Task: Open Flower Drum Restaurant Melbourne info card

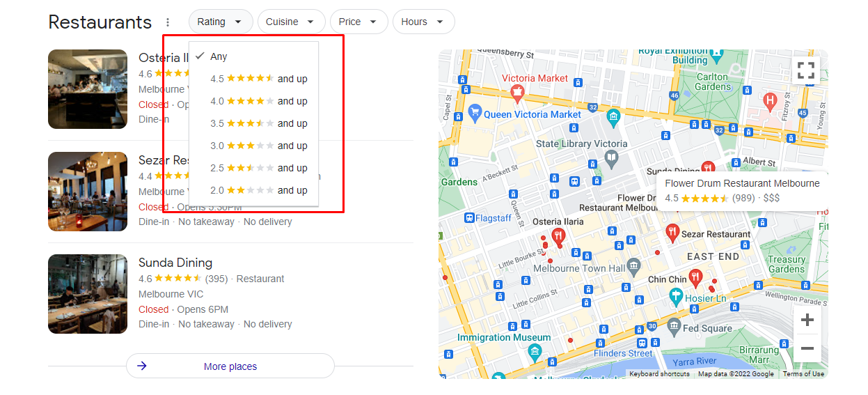Action: 742,191
